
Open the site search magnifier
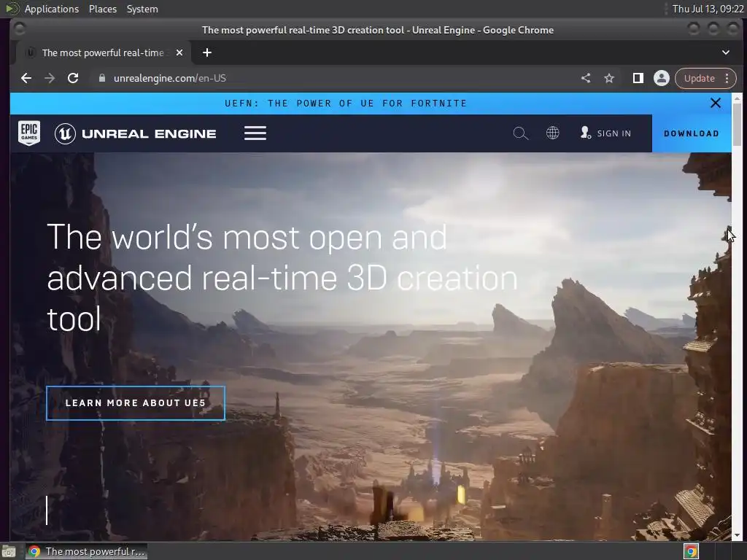(521, 133)
